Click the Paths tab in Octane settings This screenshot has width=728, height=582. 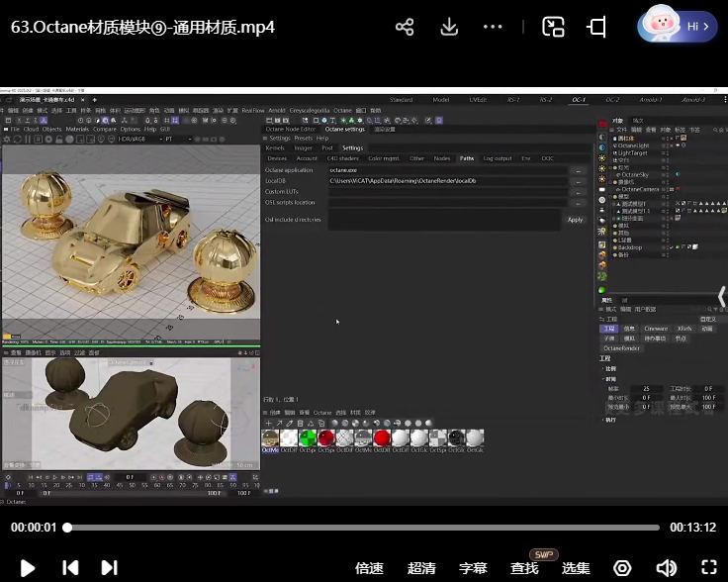pos(467,158)
